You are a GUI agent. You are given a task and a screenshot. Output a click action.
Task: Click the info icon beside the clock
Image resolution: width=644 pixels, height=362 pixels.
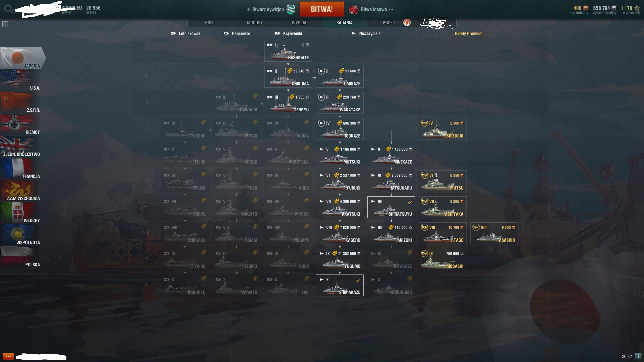coord(638,356)
